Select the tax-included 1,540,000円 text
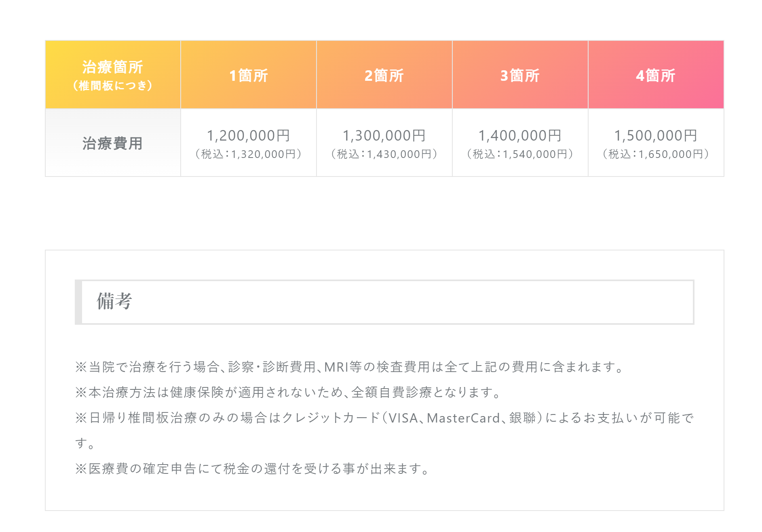762x532 pixels. point(520,154)
